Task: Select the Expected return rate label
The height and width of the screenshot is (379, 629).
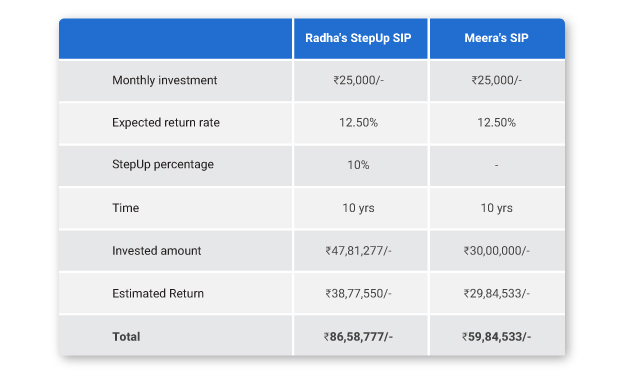Action: (x=166, y=122)
